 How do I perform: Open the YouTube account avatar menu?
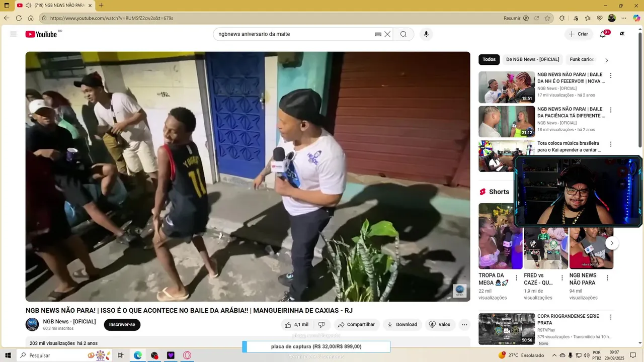[622, 34]
